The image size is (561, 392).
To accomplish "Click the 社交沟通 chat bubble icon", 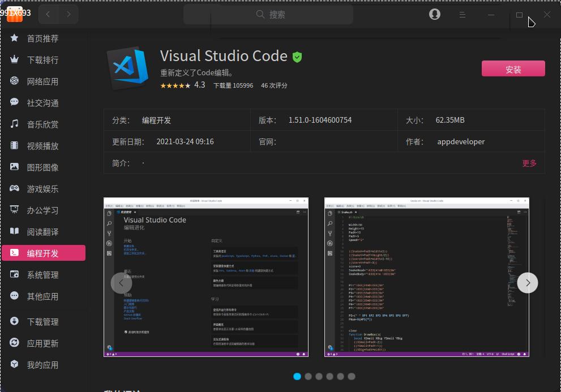I will tap(15, 103).
